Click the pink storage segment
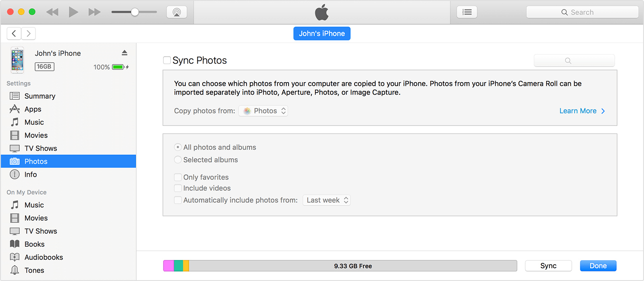This screenshot has height=281, width=644. (168, 266)
